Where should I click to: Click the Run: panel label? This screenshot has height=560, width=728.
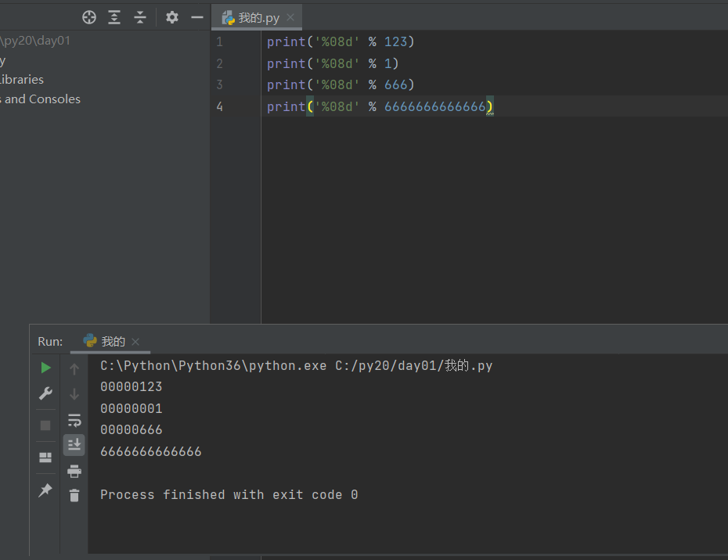[50, 342]
